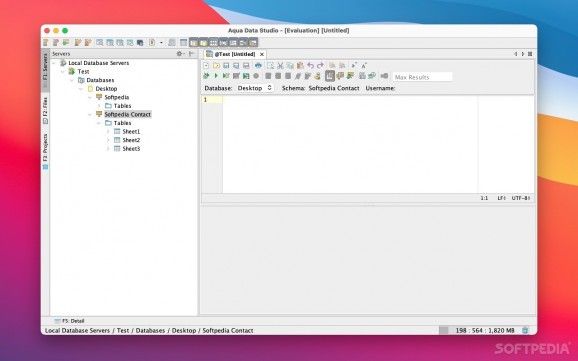Click the document page icon in main toolbar
The image size is (578, 361).
[x=152, y=42]
